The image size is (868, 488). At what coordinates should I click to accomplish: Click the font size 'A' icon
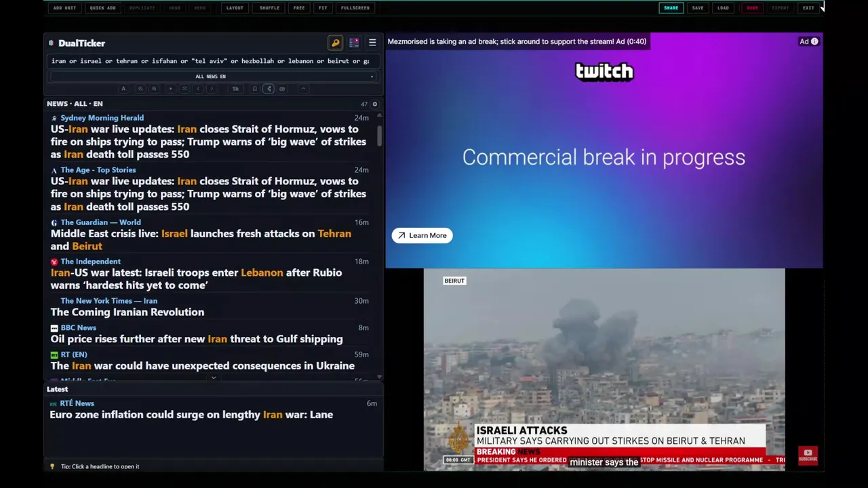tap(123, 89)
